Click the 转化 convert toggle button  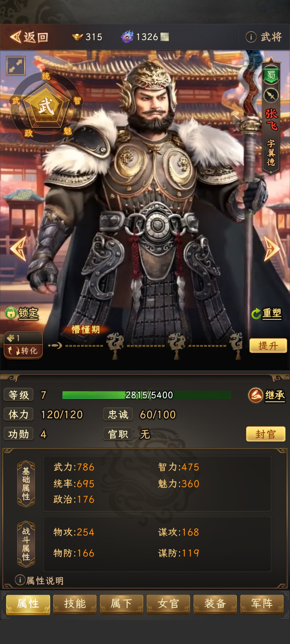(23, 351)
